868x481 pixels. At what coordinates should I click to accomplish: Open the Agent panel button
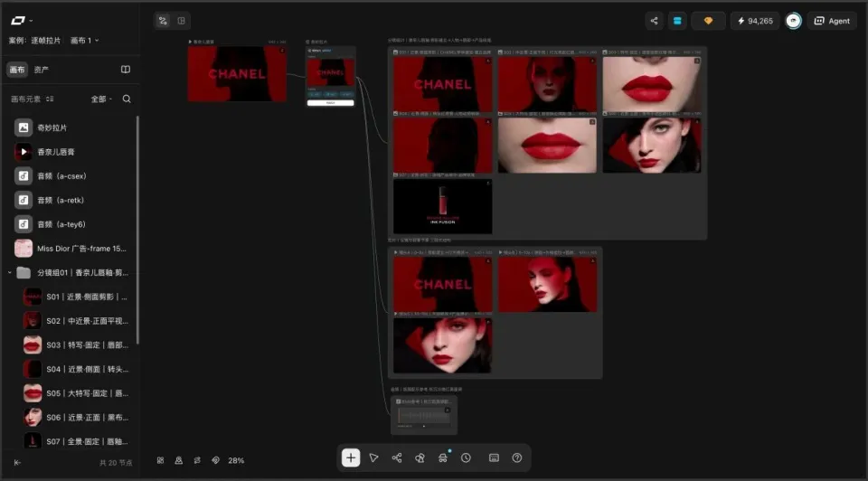point(832,21)
